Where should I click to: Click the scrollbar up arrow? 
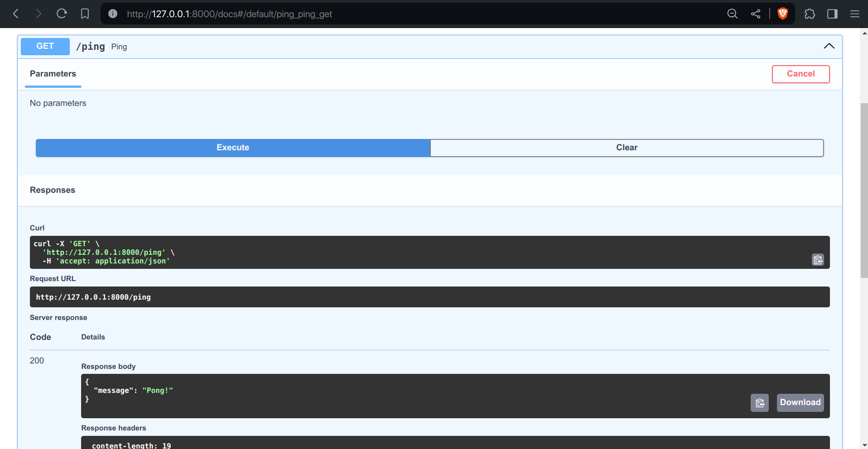pos(864,33)
